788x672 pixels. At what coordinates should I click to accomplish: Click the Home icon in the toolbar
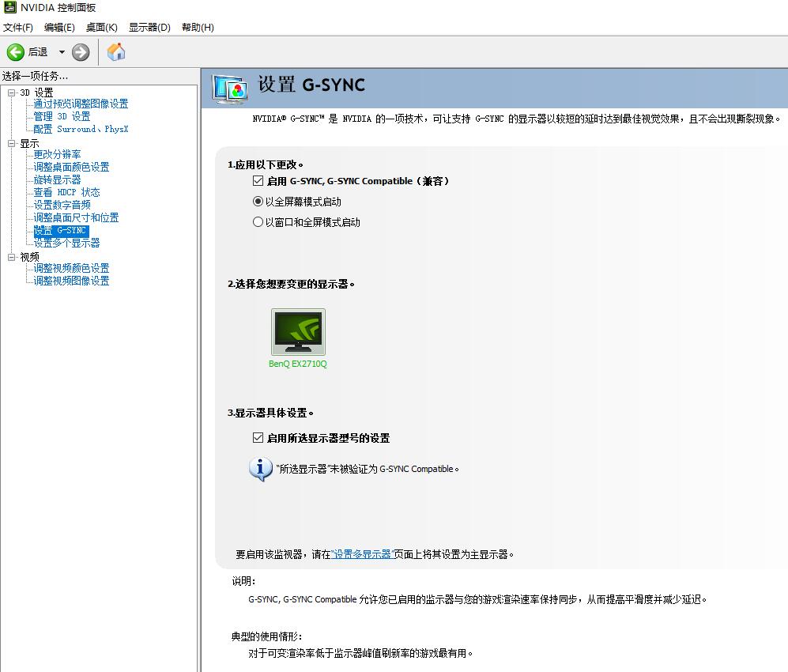(x=115, y=51)
